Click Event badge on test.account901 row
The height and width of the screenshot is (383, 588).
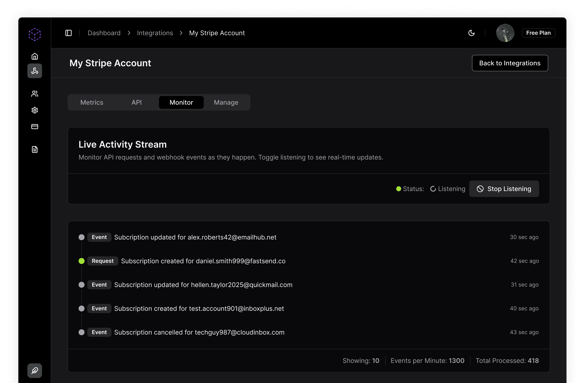click(99, 308)
